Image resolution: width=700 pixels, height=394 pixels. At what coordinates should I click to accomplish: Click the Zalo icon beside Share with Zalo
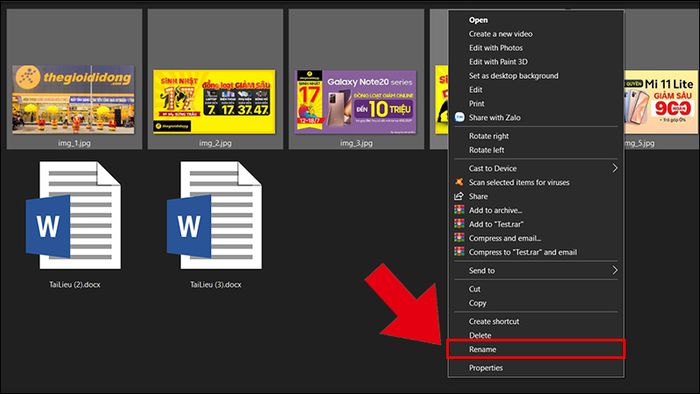tap(459, 117)
